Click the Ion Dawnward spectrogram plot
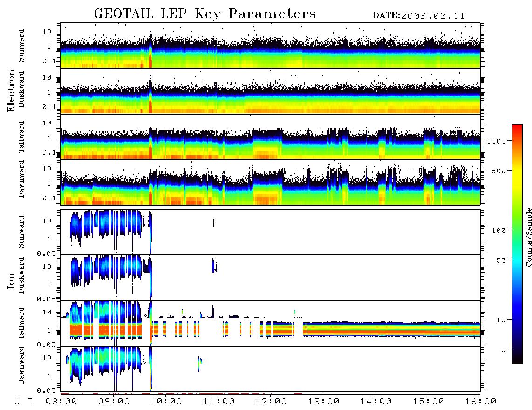This screenshot has height=410, width=532. click(x=270, y=369)
